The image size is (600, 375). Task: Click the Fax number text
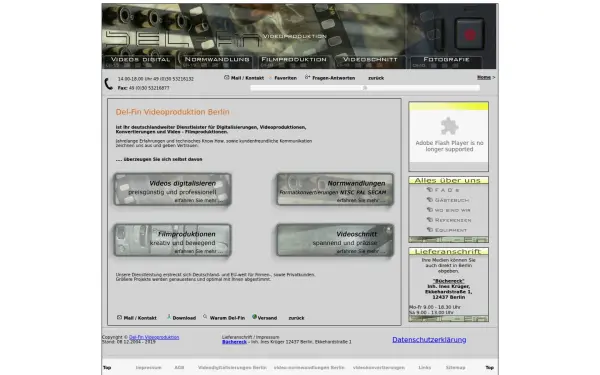[x=143, y=88]
